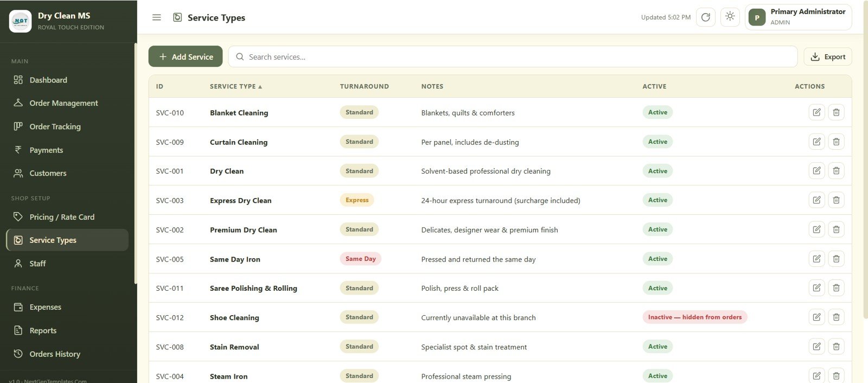The image size is (868, 383).
Task: Delete the Stain Removal service
Action: click(836, 347)
